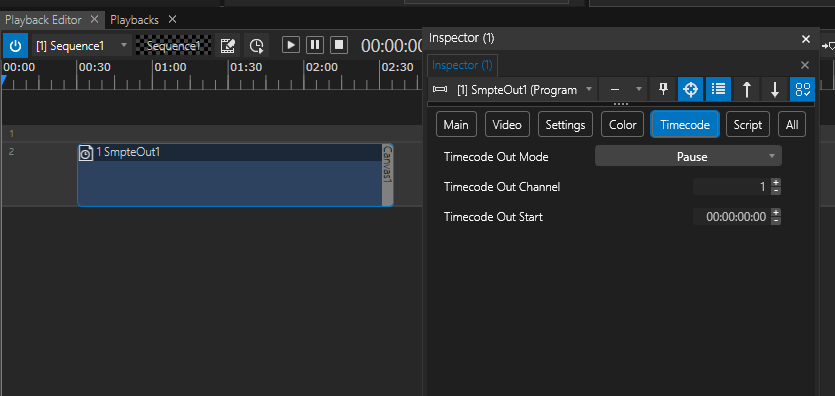
Task: Stop the sequence playback
Action: pos(339,45)
